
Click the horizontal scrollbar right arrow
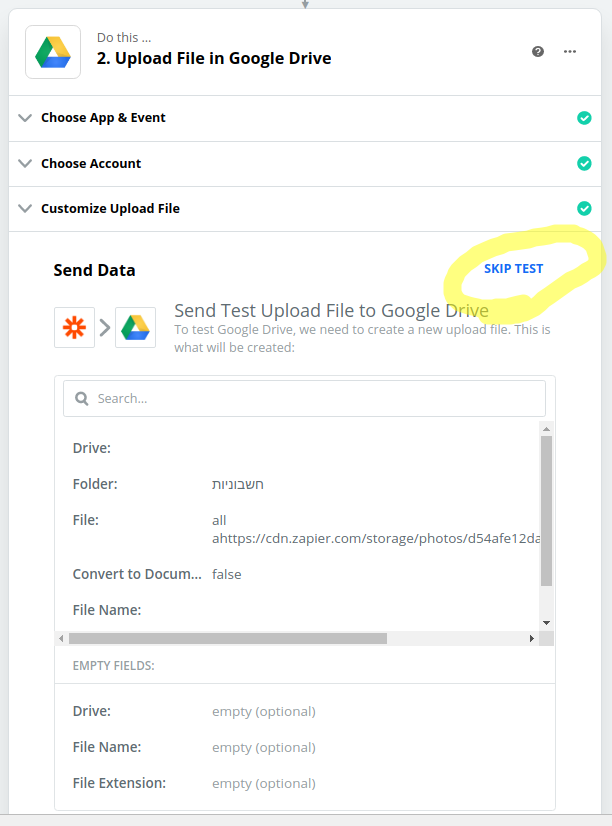point(531,638)
